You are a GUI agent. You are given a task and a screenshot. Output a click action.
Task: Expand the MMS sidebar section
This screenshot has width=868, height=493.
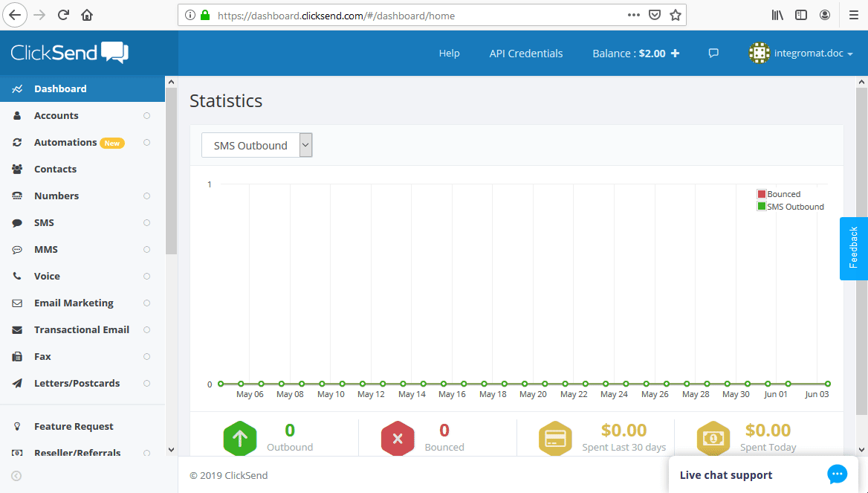tap(146, 249)
